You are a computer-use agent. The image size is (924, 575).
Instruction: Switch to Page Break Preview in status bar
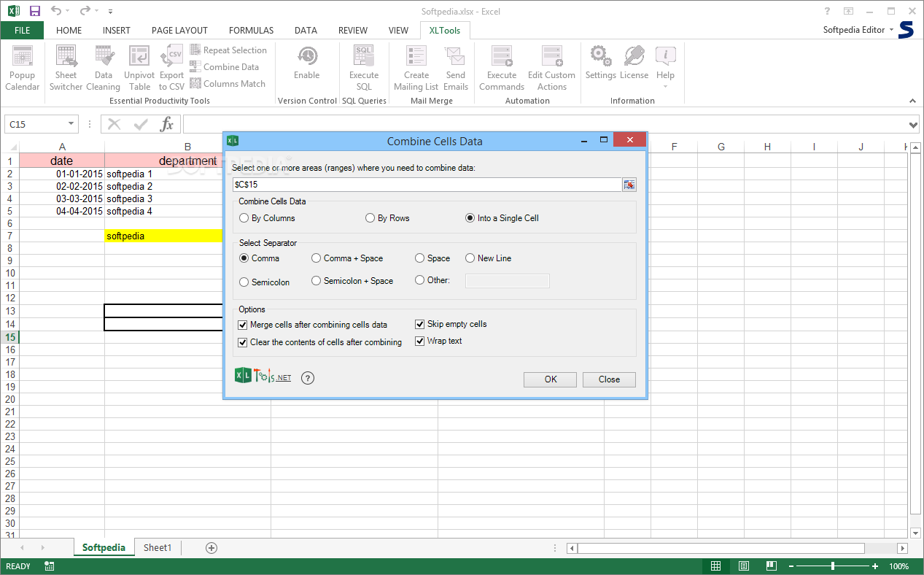pos(771,566)
